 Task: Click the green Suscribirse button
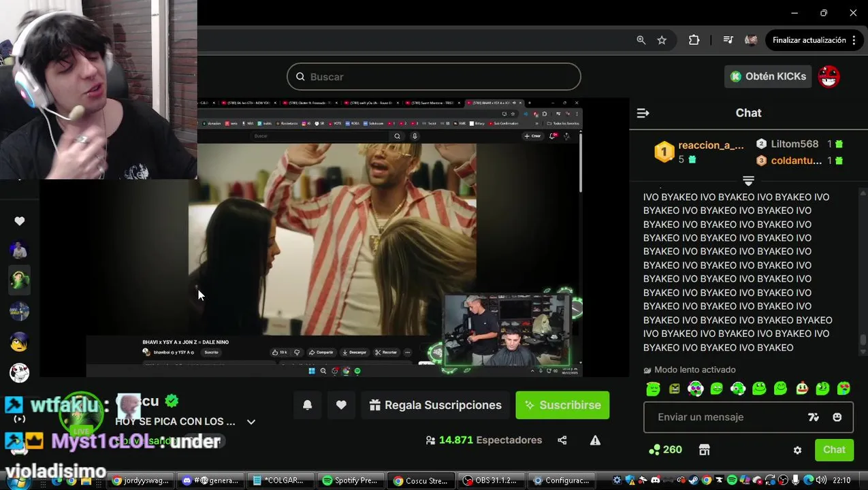(562, 405)
